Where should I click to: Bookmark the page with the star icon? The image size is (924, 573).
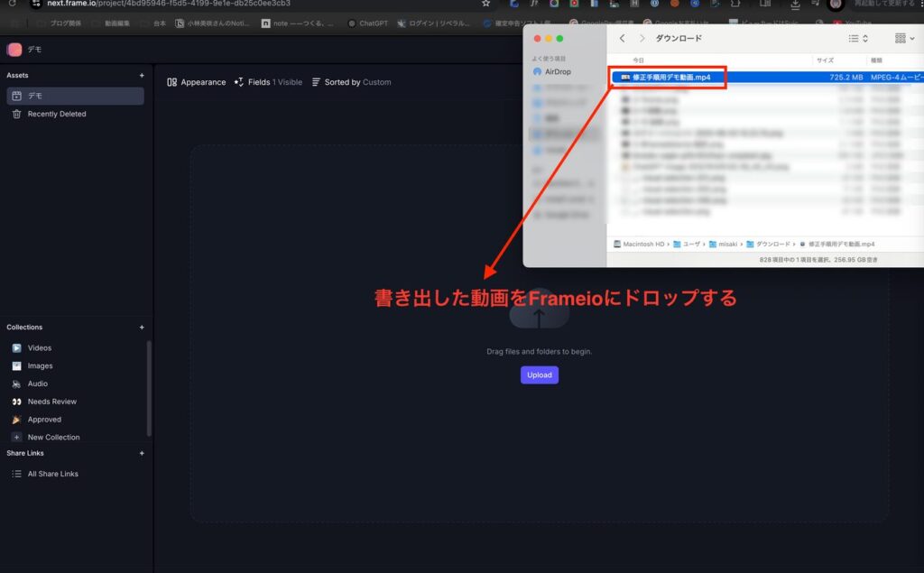(485, 4)
